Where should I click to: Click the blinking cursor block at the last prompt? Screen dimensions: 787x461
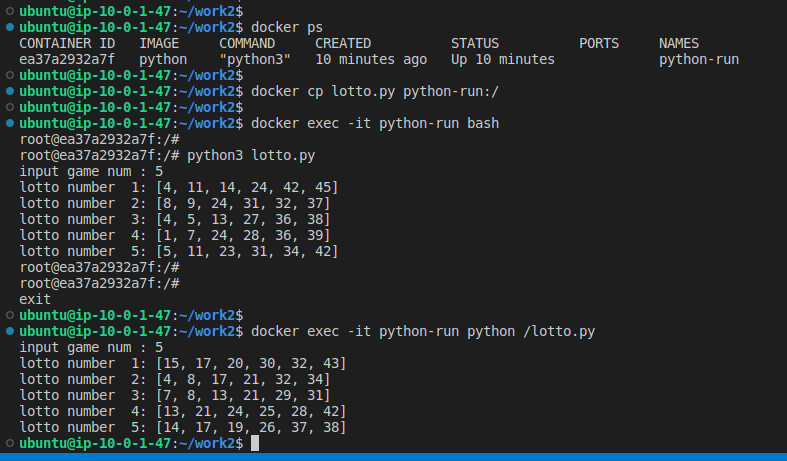pos(255,443)
